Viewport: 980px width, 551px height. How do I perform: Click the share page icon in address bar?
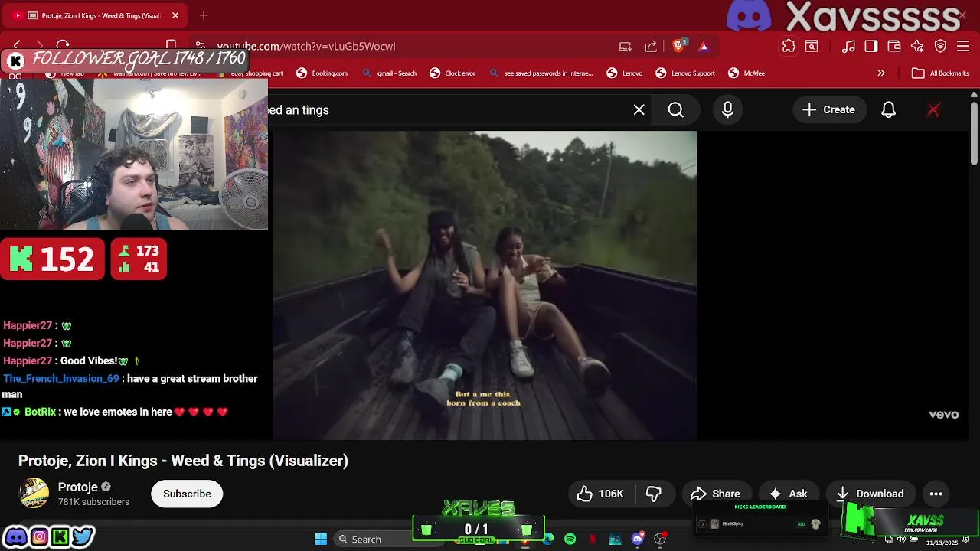651,46
